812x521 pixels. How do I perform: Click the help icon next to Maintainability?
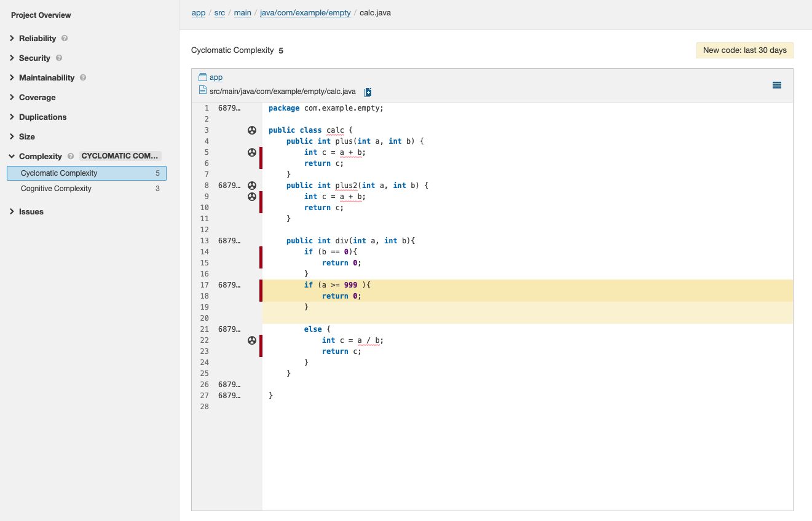click(x=83, y=77)
